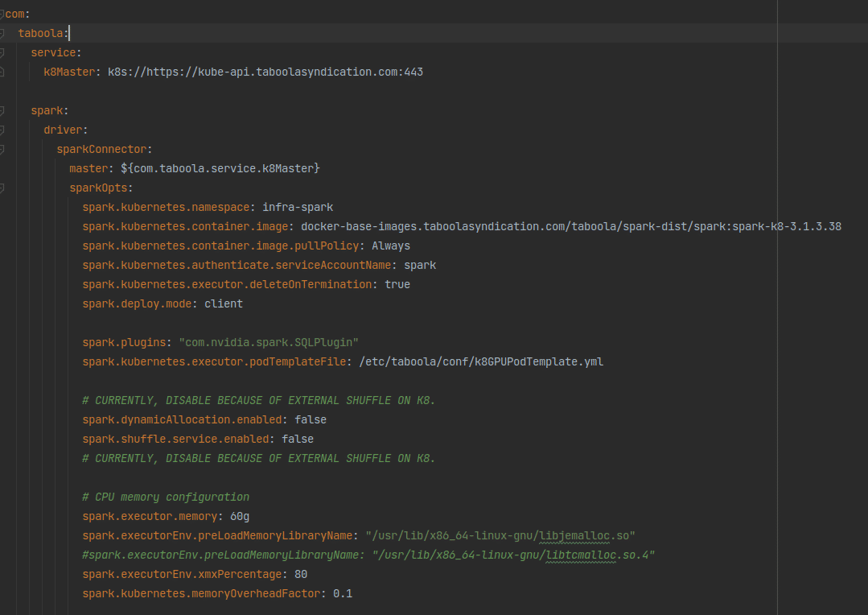The image size is (868, 615).
Task: Click the '# CPU memory configuration' comment
Action: [x=166, y=497]
